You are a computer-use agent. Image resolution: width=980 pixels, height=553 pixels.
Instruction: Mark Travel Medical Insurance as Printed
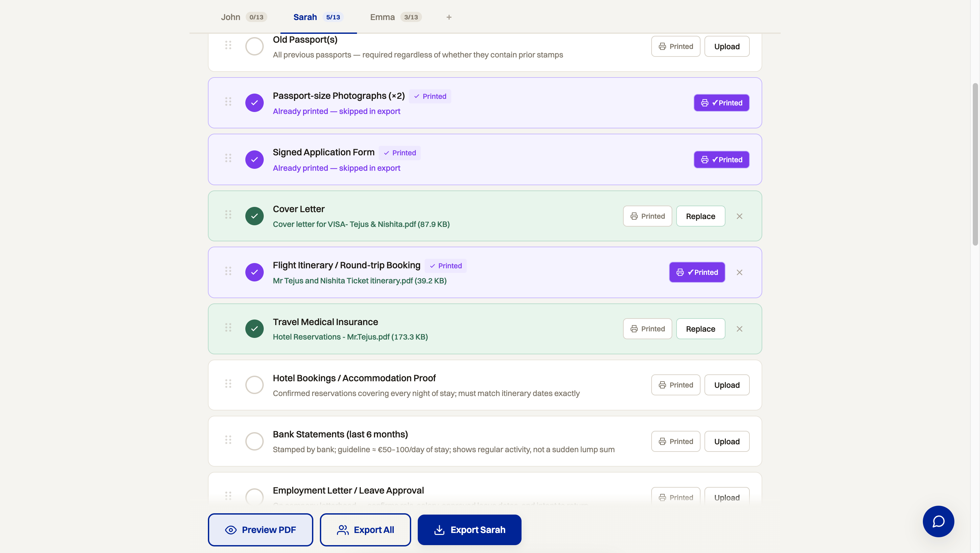pos(648,329)
